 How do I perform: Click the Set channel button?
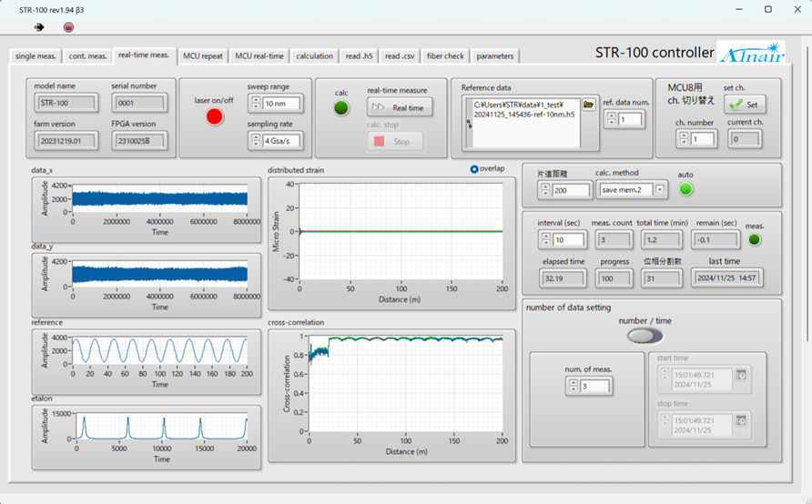pos(746,105)
